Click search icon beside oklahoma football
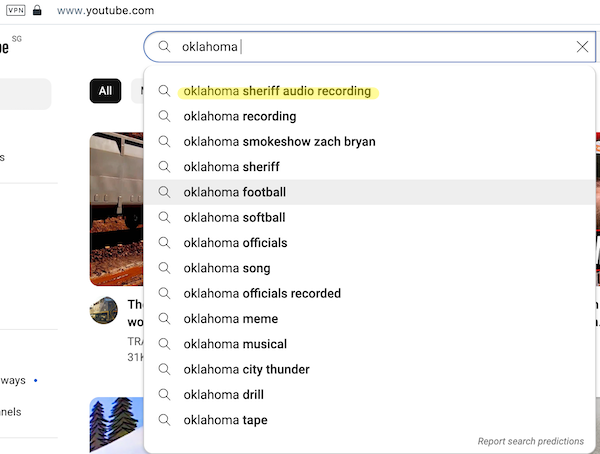Viewport: 600px width, 454px height. 164,192
